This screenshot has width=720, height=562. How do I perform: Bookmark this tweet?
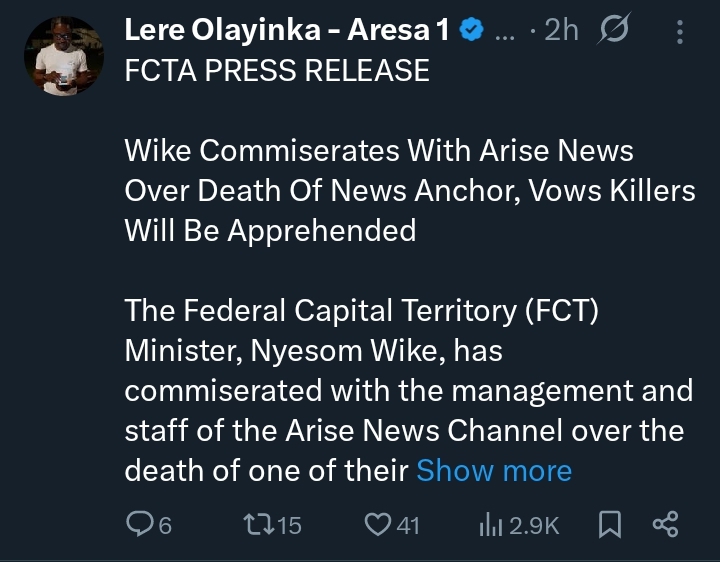click(607, 524)
